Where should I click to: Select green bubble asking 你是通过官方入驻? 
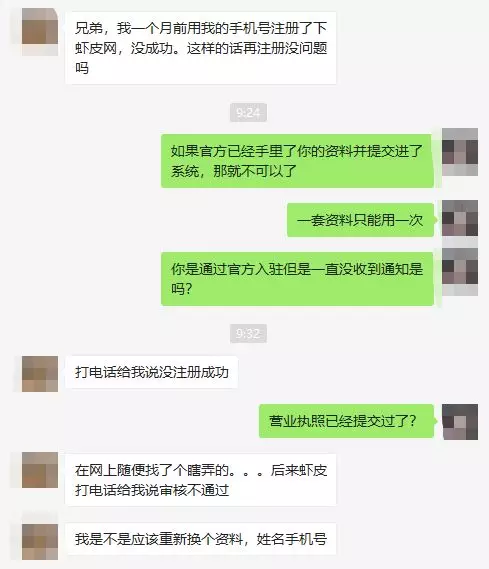tap(297, 279)
